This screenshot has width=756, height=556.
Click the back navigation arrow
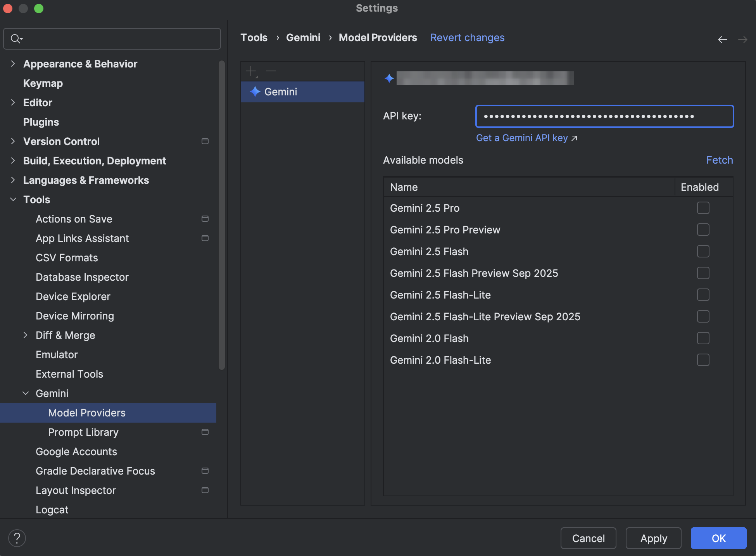[723, 39]
